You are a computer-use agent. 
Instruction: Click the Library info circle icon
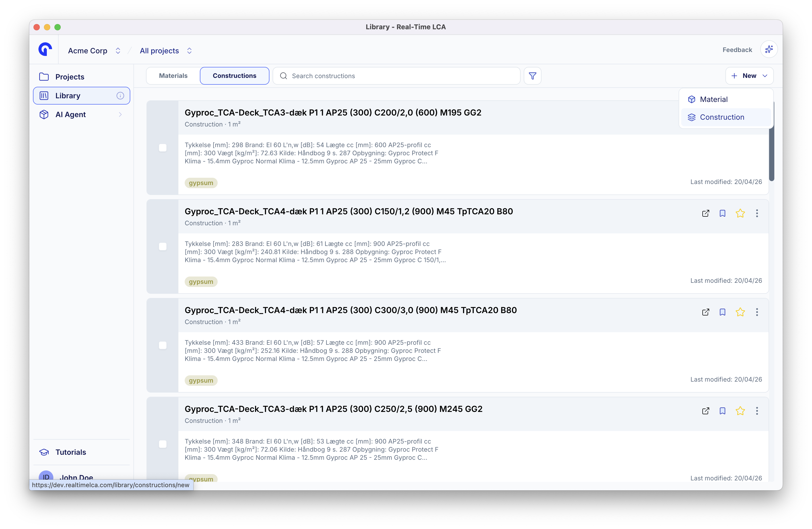click(x=120, y=96)
